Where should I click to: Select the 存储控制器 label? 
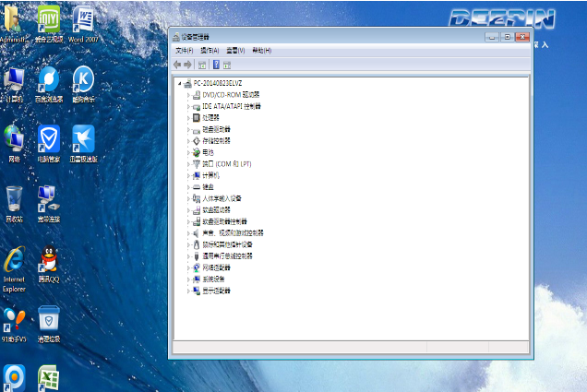coord(216,141)
